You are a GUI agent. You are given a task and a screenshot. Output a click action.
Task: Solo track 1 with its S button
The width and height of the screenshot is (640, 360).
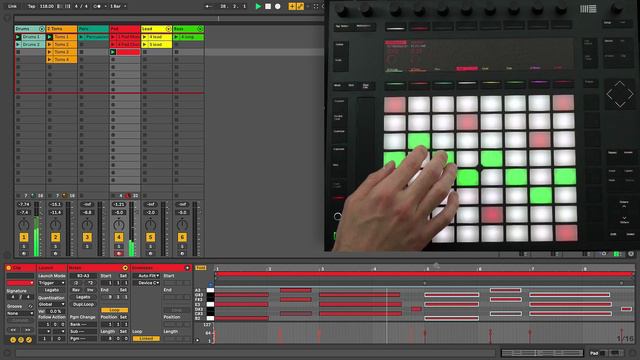24,247
